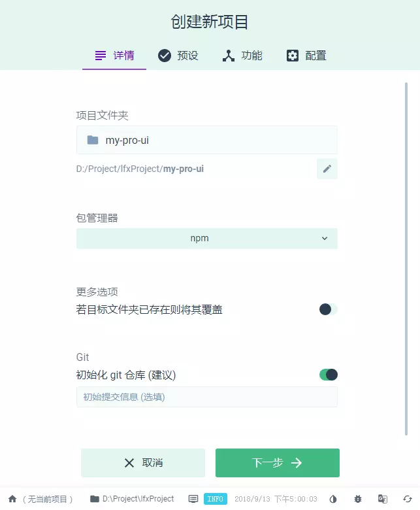The image size is (420, 510).
Task: Click the refresh icon in status bar
Action: [x=408, y=499]
